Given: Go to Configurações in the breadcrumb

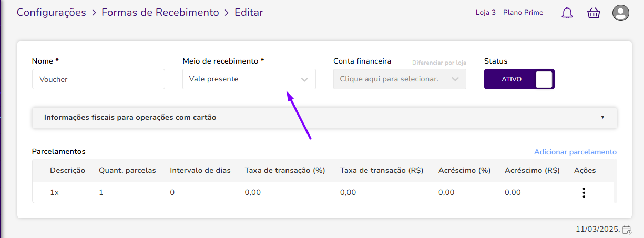Looking at the screenshot, I should (x=52, y=12).
